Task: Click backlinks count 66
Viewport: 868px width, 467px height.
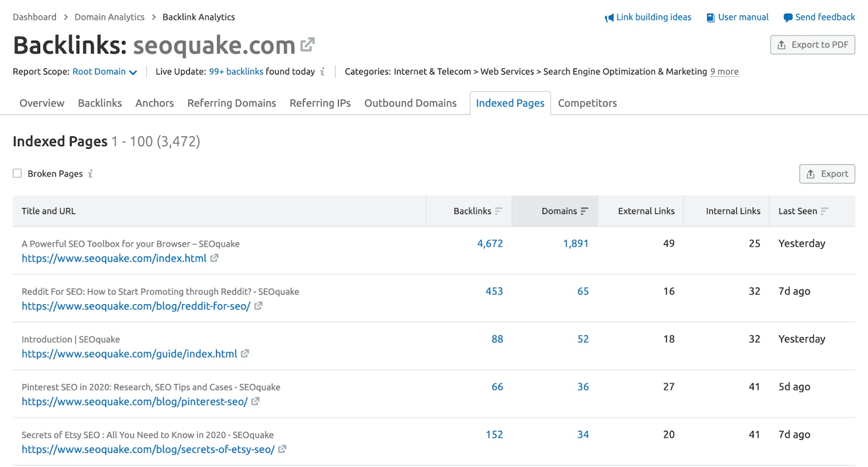Action: tap(497, 387)
